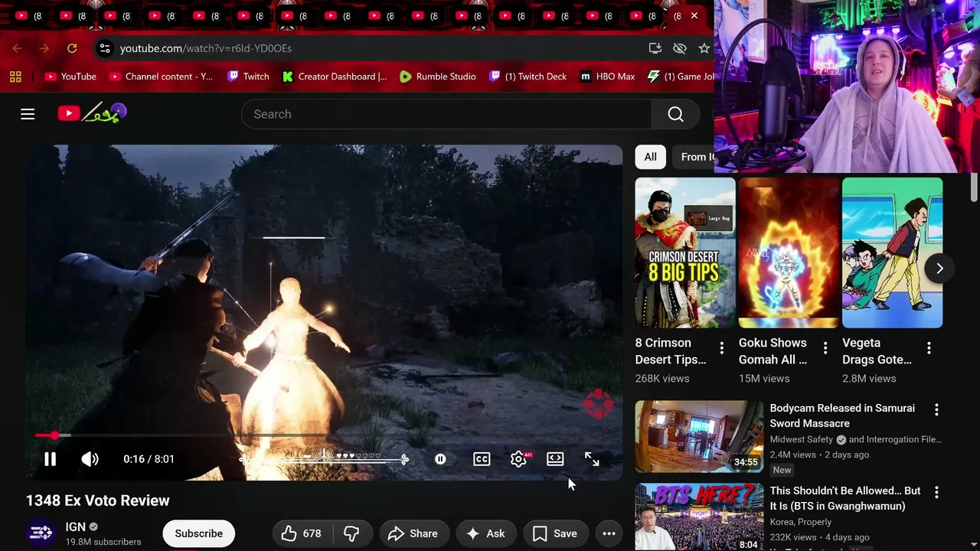Open the HBO Max bookmark
The image size is (980, 551).
pyautogui.click(x=607, y=77)
